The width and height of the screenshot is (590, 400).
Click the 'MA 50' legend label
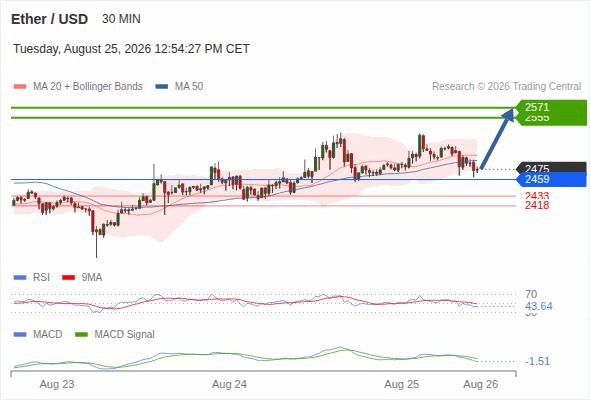[189, 87]
